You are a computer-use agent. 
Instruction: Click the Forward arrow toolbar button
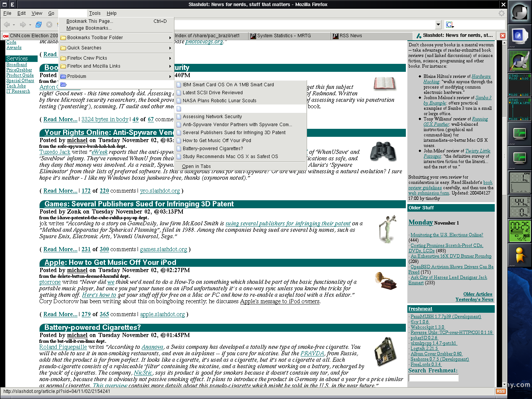tap(23, 25)
